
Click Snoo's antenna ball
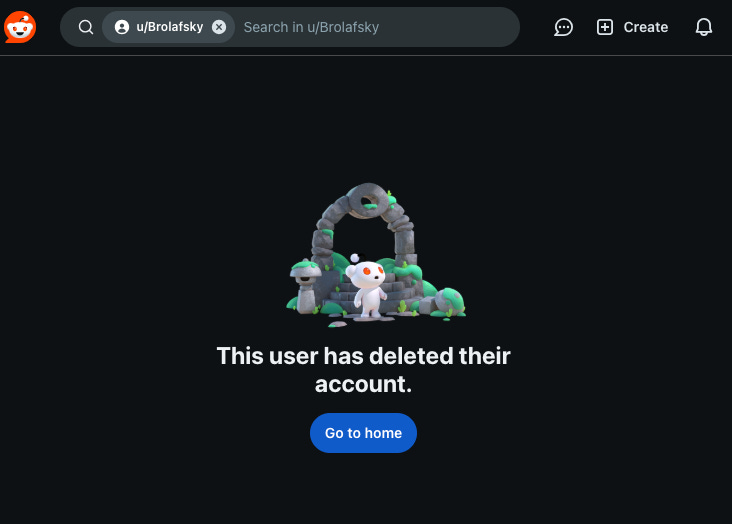(x=355, y=258)
